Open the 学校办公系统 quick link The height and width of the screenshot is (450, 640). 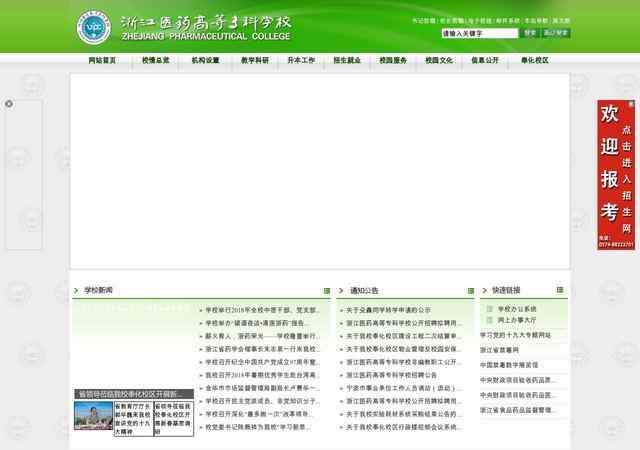click(x=517, y=309)
